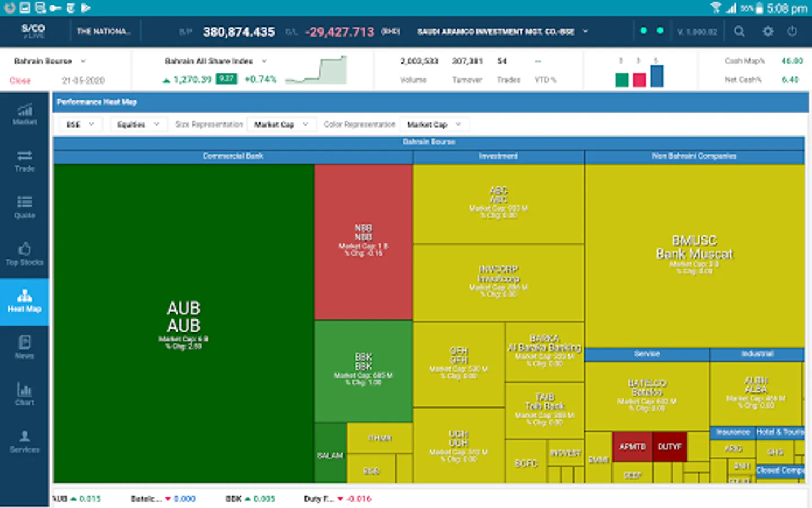Select the UGH heat map tile
This screenshot has height=508, width=812.
point(458,445)
